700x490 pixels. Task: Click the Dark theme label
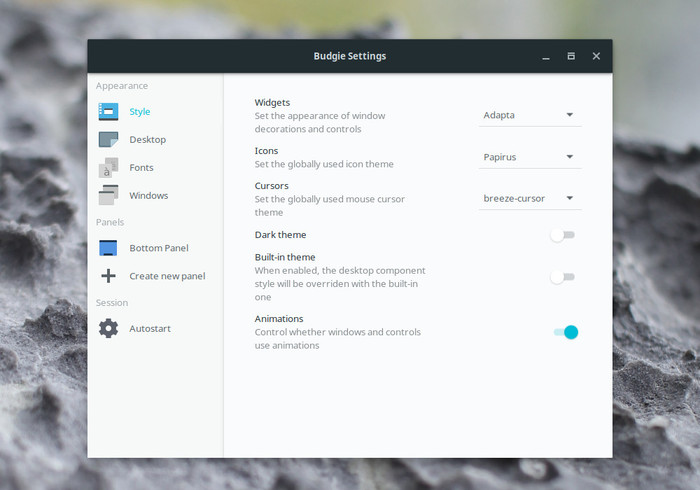pyautogui.click(x=280, y=235)
